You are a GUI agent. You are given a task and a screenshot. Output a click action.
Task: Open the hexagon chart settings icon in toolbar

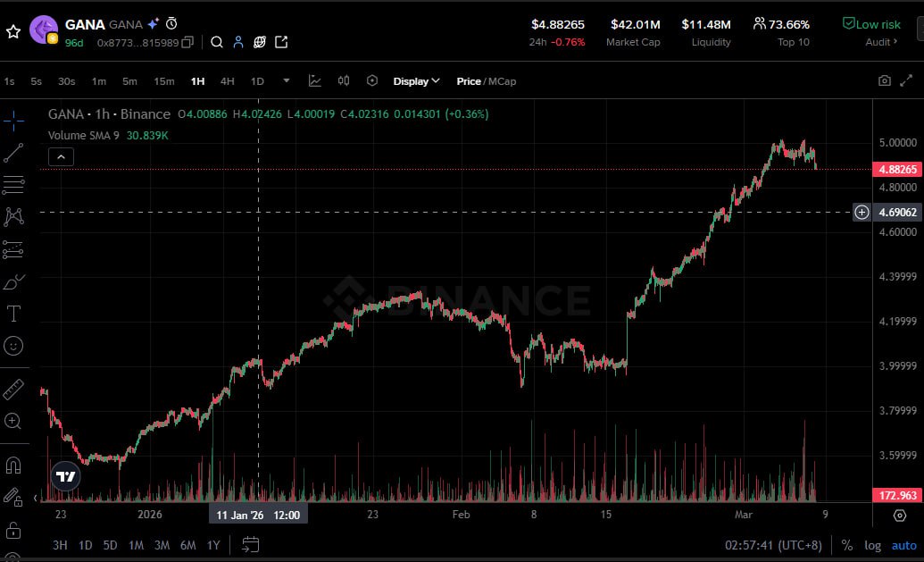(x=372, y=80)
